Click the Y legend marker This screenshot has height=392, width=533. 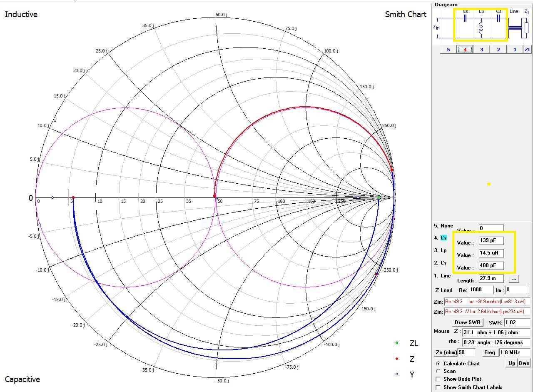(x=396, y=374)
